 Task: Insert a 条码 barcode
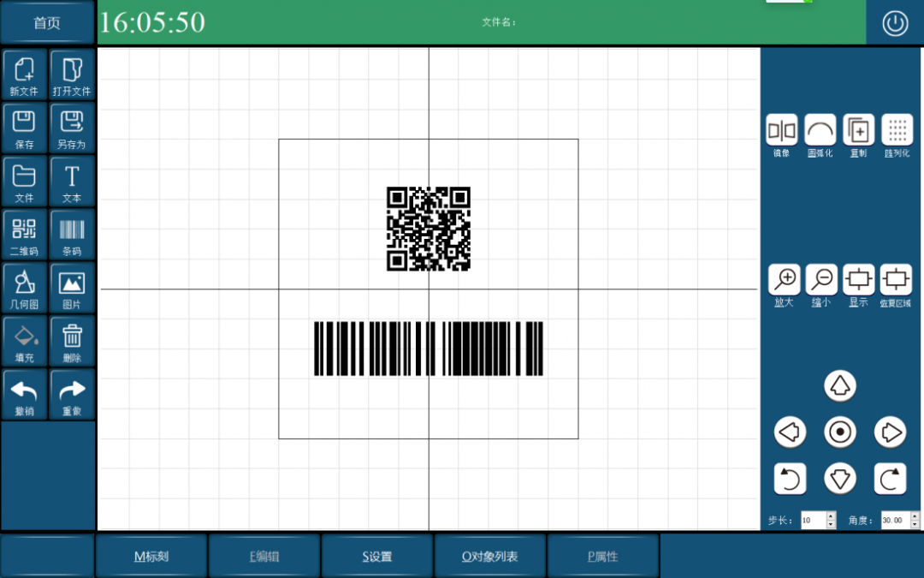pos(72,235)
